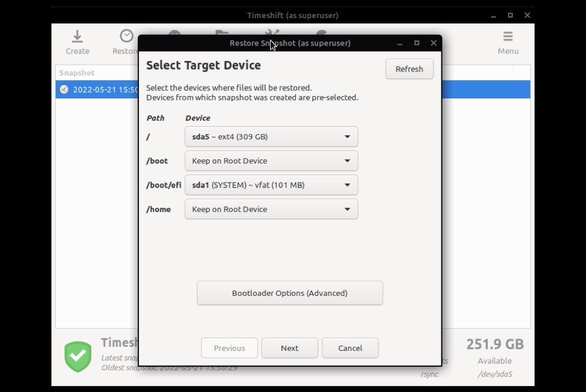Minimize the Restore Snapshot dialog
This screenshot has height=392, width=586.
400,43
